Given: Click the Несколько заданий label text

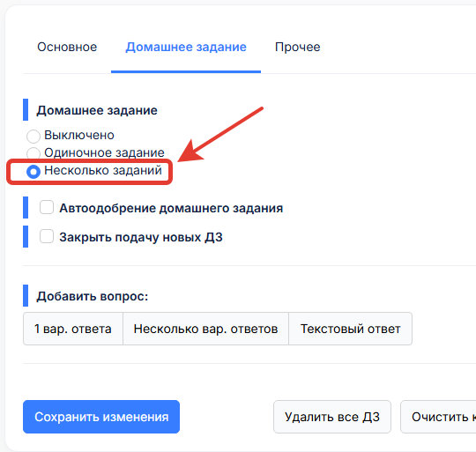Looking at the screenshot, I should [103, 170].
